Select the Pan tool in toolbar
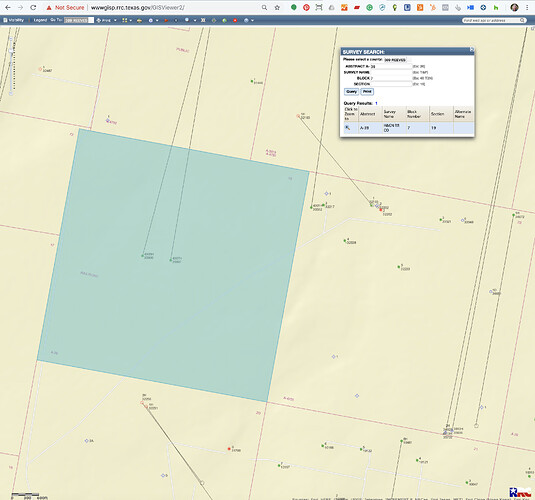Image resolution: width=535 pixels, height=500 pixels. [104, 20]
